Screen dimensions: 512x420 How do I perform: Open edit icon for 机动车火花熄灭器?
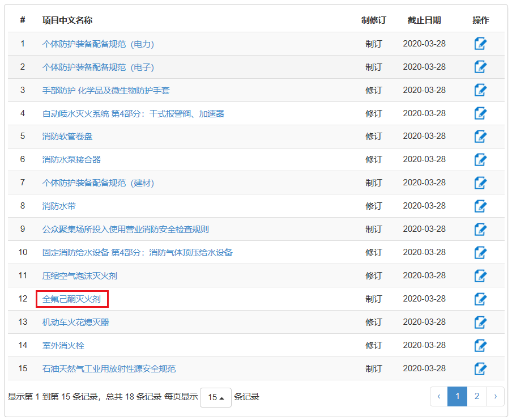(480, 322)
